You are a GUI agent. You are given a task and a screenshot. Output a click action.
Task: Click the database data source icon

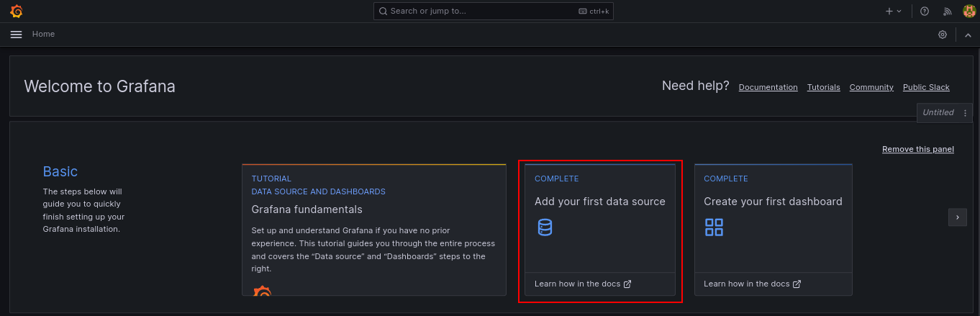point(545,227)
